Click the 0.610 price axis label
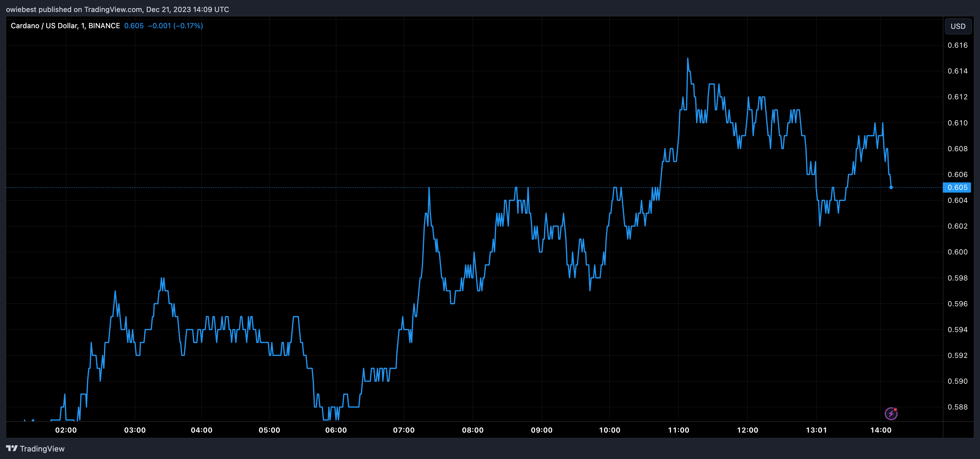The height and width of the screenshot is (459, 980). 957,123
